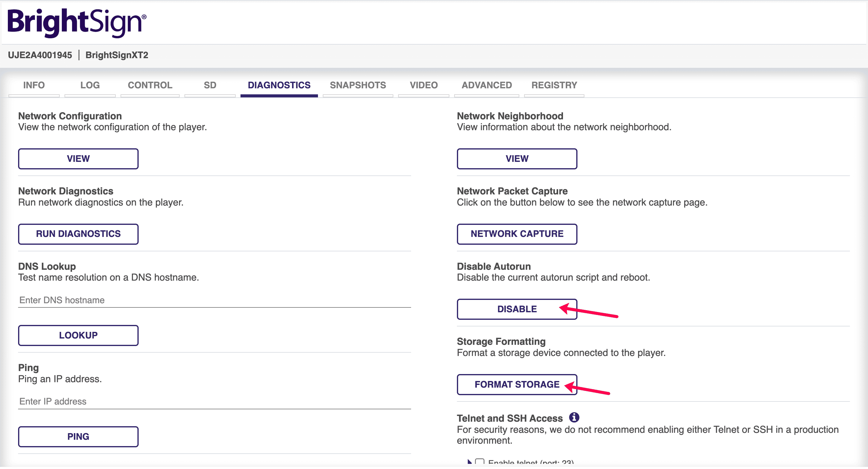Screen dimensions: 868x469
Task: Click DISABLE to disable autorun
Action: [517, 309]
